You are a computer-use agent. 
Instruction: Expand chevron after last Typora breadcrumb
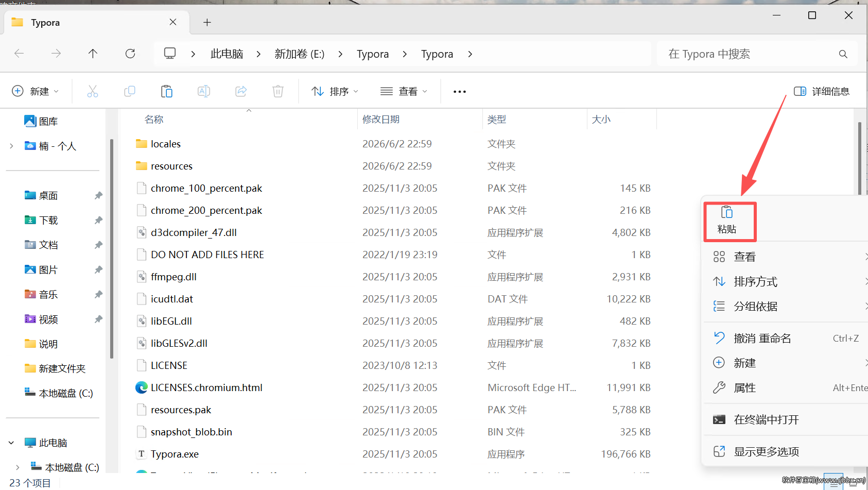pos(470,54)
